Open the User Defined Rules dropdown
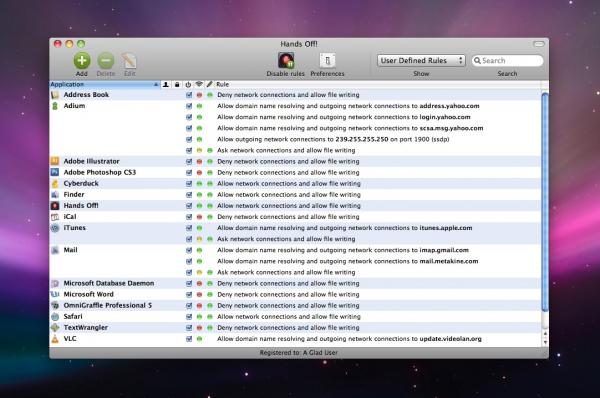This screenshot has width=600, height=398. (x=421, y=60)
